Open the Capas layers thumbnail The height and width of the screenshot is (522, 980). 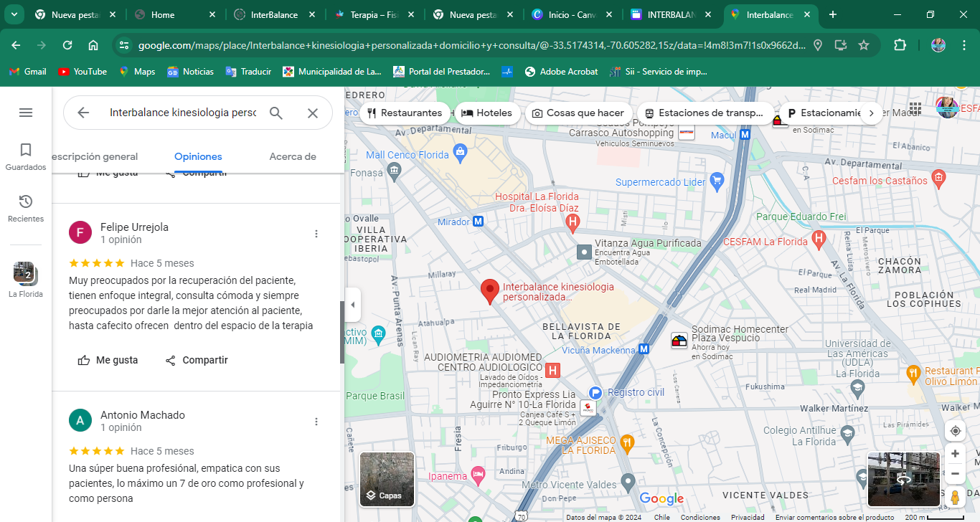point(387,479)
